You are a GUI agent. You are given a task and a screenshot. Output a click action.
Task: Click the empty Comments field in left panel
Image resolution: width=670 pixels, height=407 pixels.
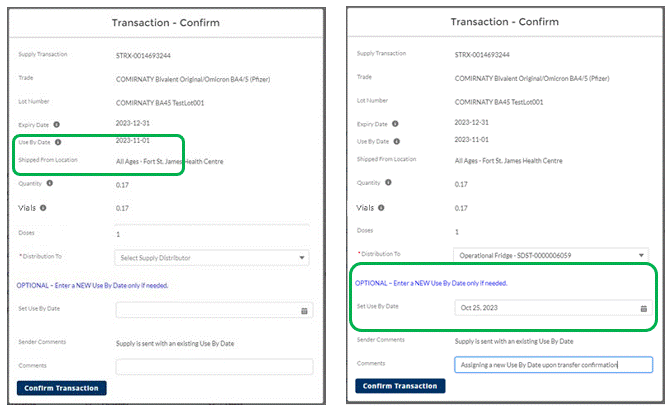(214, 366)
